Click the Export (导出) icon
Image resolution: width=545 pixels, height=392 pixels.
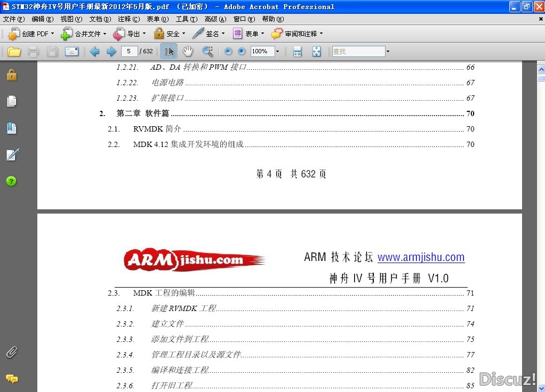coord(119,34)
